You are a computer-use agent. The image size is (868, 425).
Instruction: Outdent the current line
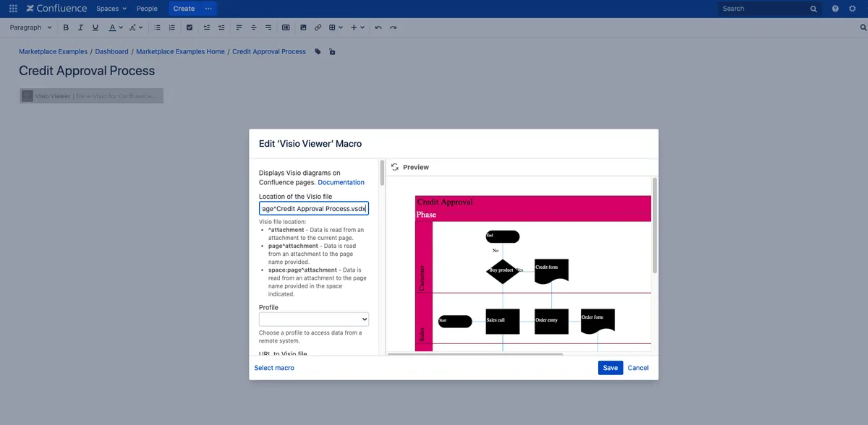[207, 27]
